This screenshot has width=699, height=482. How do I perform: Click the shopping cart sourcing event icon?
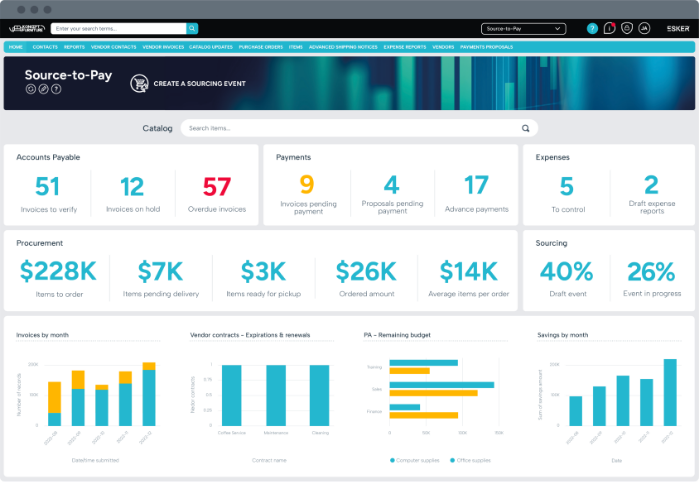click(x=139, y=83)
